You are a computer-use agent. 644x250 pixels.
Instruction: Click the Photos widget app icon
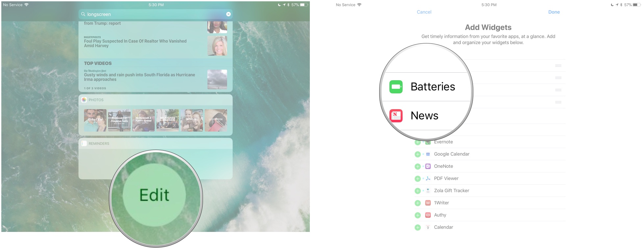coord(84,100)
